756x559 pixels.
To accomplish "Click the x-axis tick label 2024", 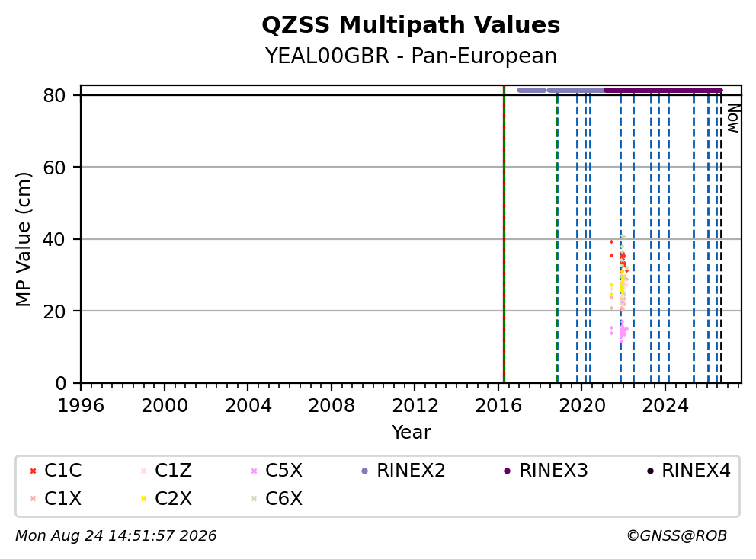I will click(665, 406).
